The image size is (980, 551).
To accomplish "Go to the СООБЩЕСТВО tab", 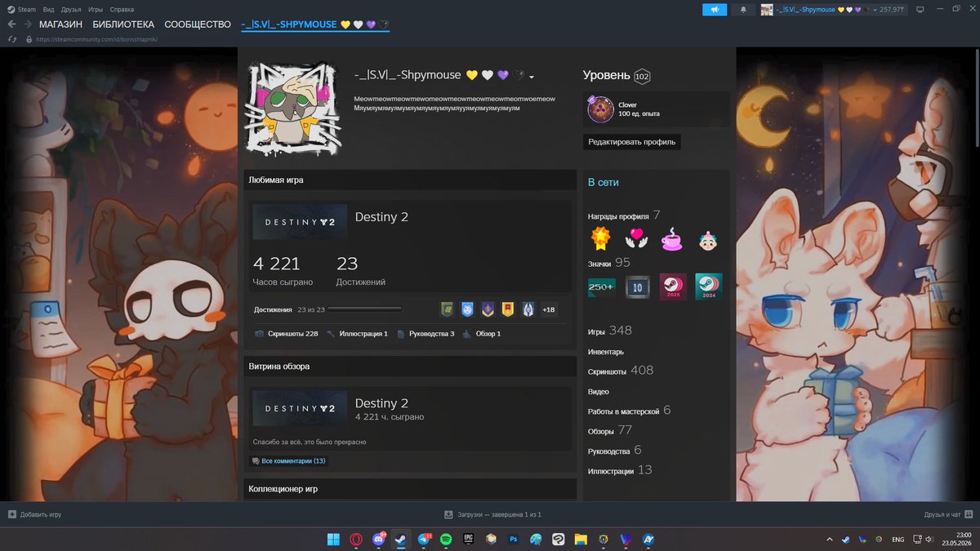I will 198,24.
